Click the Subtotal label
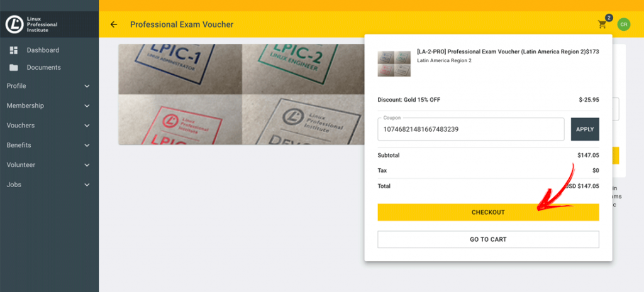The height and width of the screenshot is (292, 644). click(x=389, y=156)
